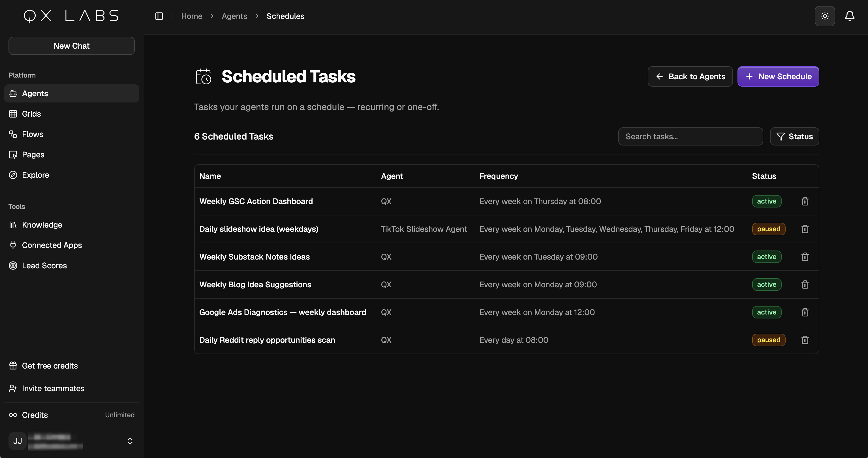
Task: Click 'Every week on Monday at 12:00'
Action: click(x=537, y=313)
